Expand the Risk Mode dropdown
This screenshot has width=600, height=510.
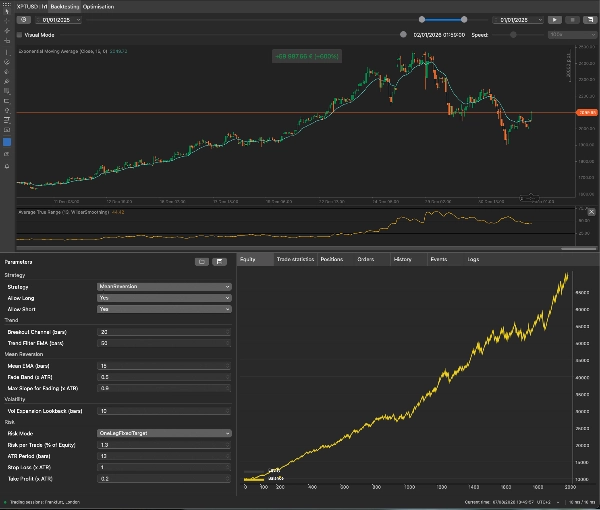[x=164, y=433]
